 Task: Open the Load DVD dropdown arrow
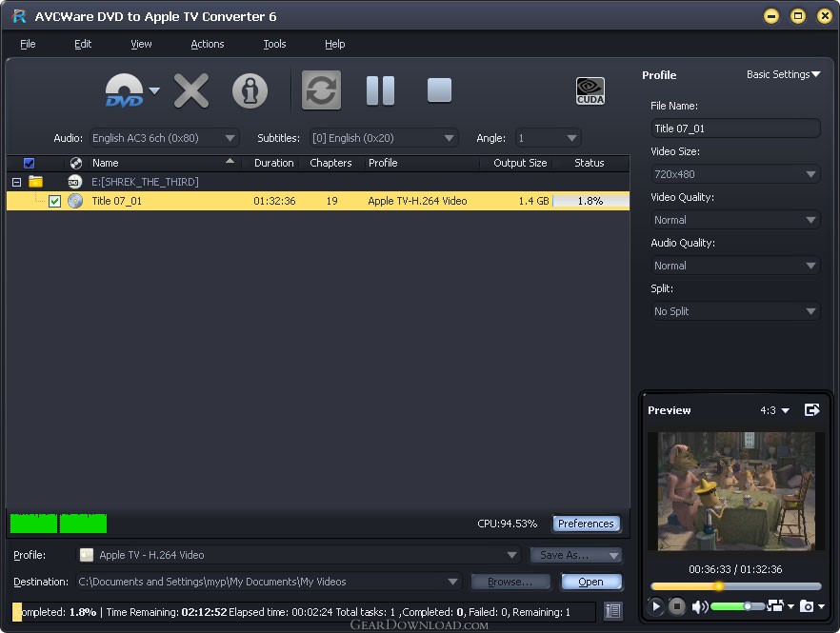point(154,90)
